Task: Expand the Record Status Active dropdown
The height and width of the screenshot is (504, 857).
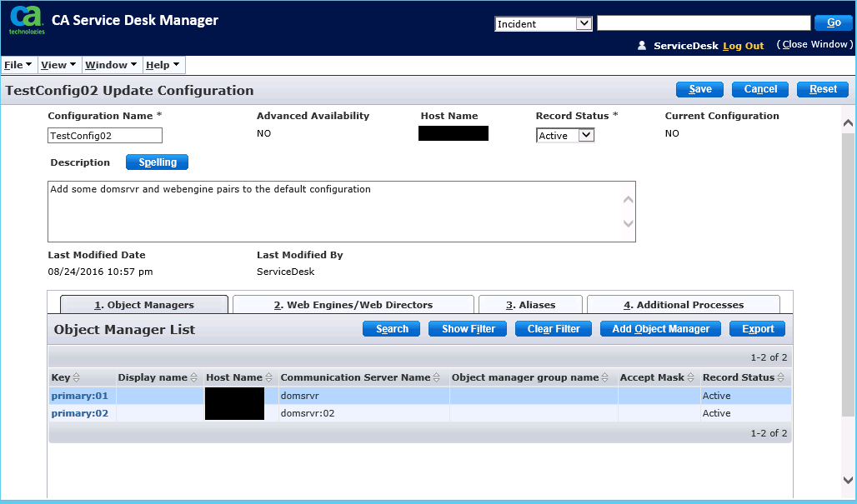Action: coord(585,135)
